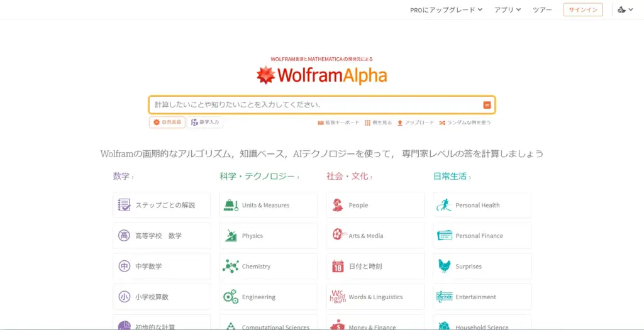Click the Money & Finance piggy bank icon
The width and height of the screenshot is (644, 330).
point(338,325)
